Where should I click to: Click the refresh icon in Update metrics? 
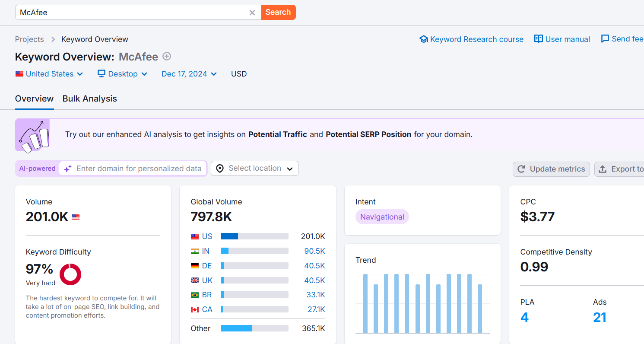[x=521, y=169]
